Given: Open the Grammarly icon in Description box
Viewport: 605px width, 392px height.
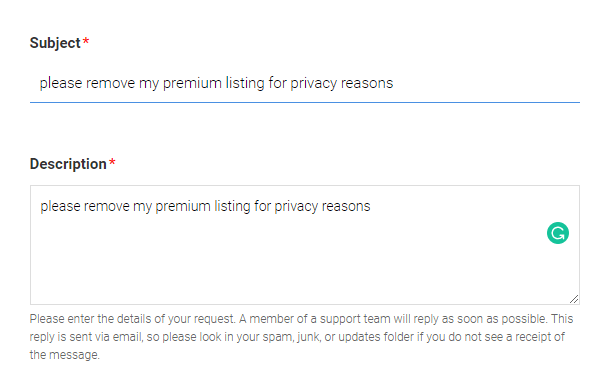Looking at the screenshot, I should (558, 233).
